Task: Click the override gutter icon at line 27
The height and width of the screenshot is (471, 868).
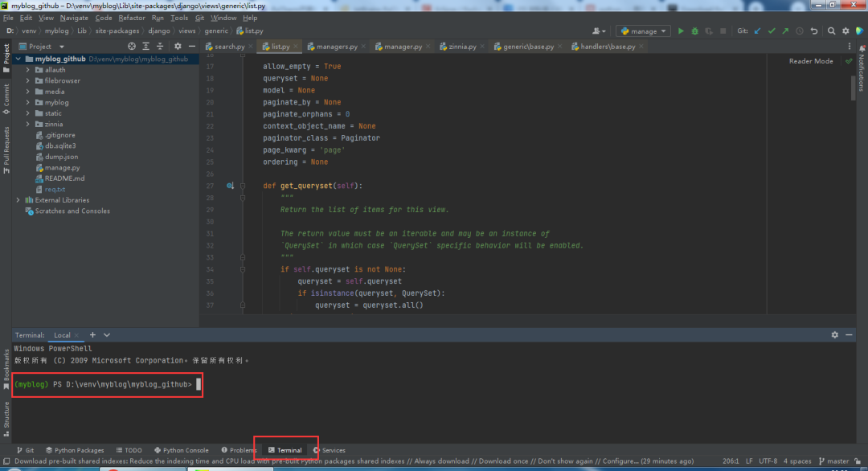Action: [230, 186]
